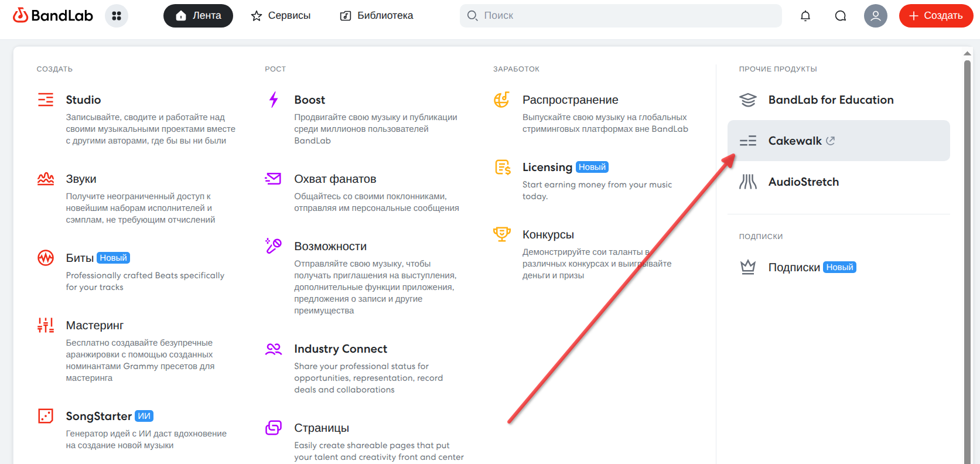Open the Библиотека tab
The width and height of the screenshot is (980, 464).
coord(377,16)
